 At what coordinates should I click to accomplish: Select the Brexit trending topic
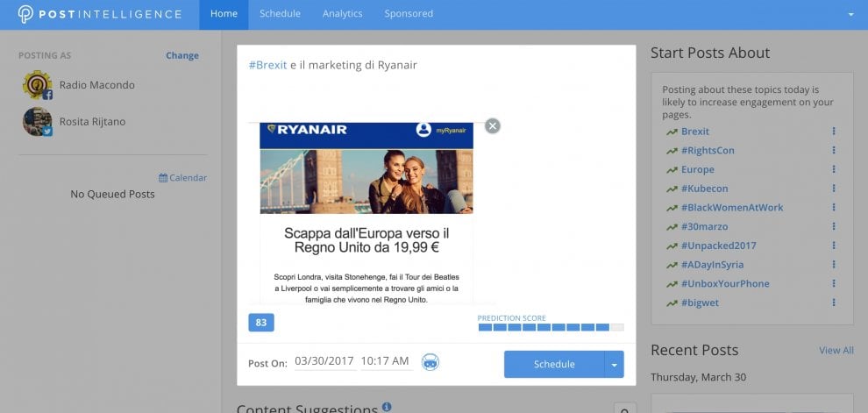pos(694,132)
